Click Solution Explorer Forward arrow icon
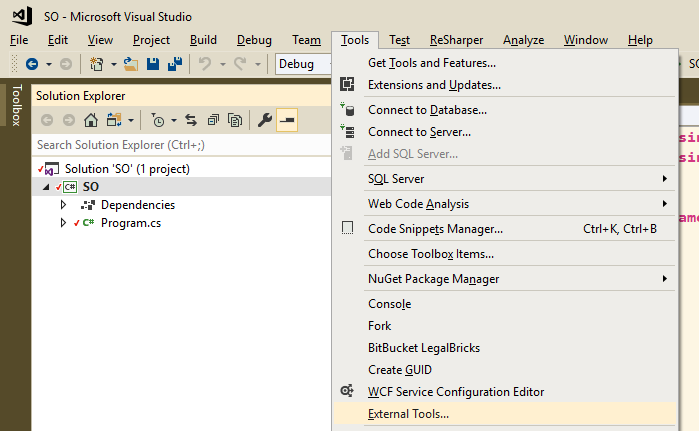Image resolution: width=699 pixels, height=431 pixels. pos(69,120)
